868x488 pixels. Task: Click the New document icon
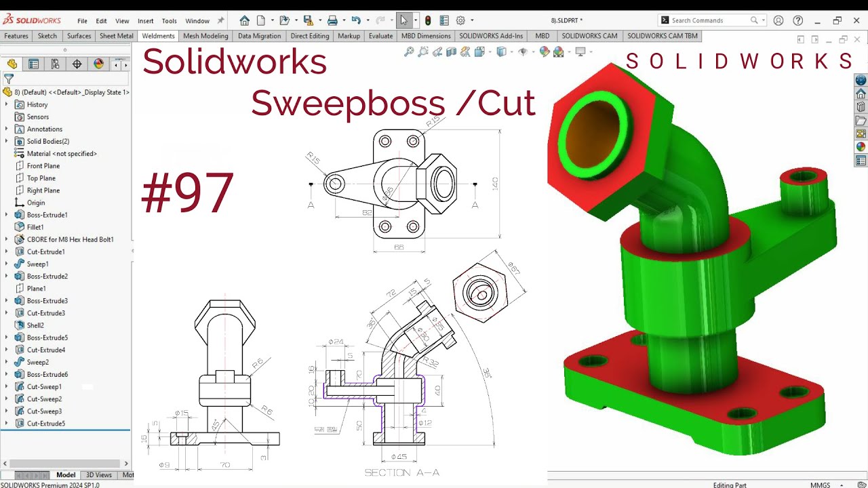261,20
